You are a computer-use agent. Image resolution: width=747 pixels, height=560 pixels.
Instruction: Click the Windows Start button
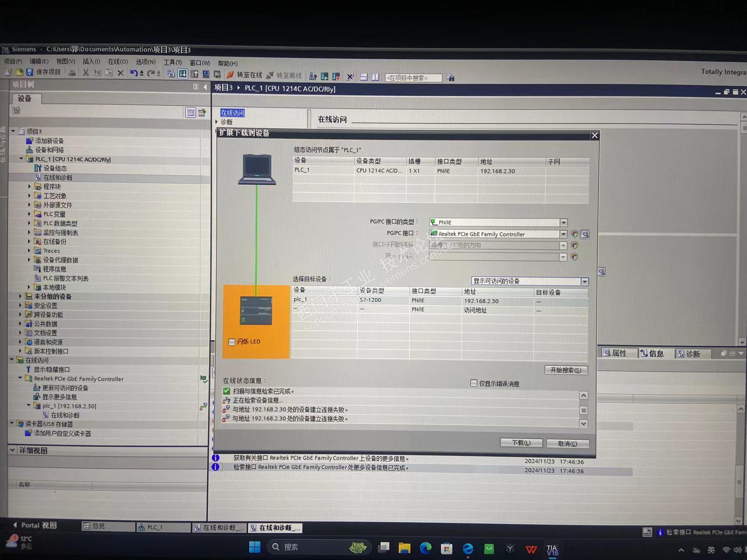click(x=255, y=547)
